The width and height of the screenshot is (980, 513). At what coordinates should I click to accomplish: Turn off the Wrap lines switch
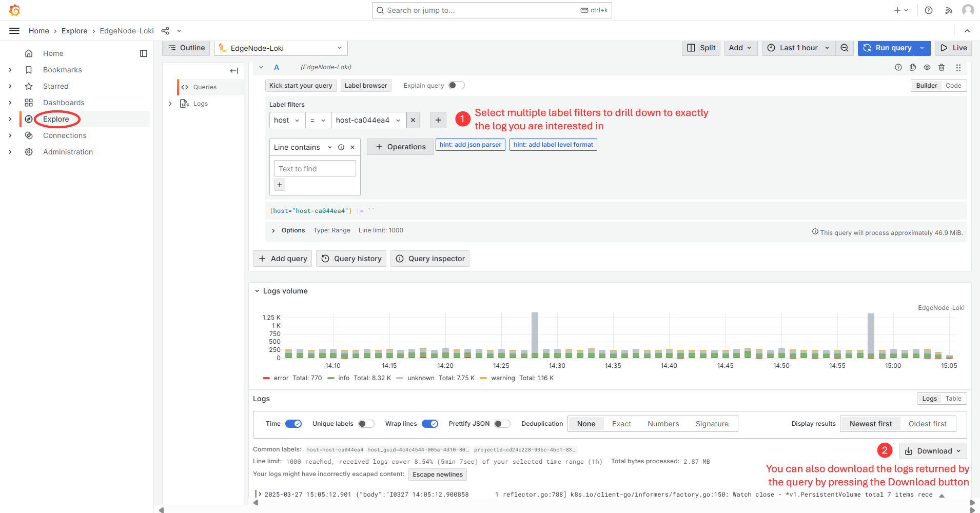click(430, 424)
